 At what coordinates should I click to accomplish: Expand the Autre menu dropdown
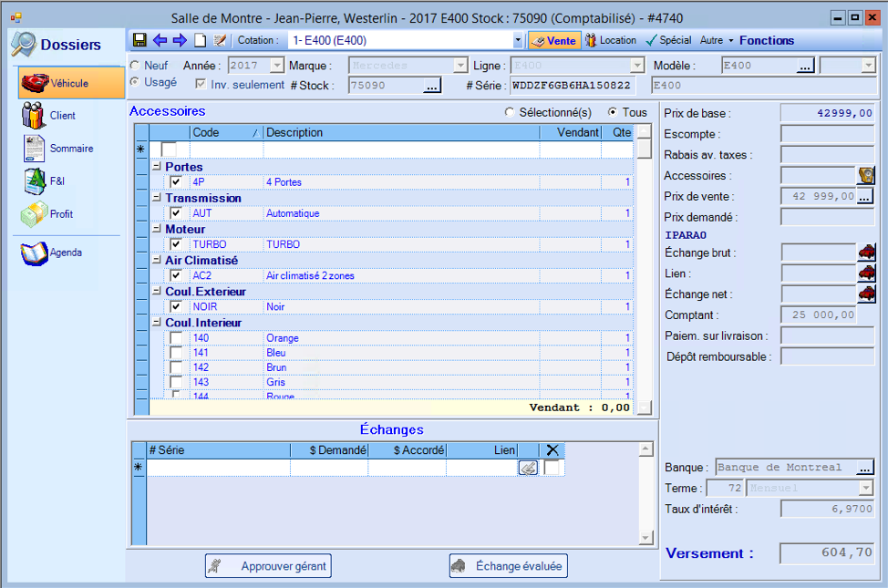coord(716,41)
